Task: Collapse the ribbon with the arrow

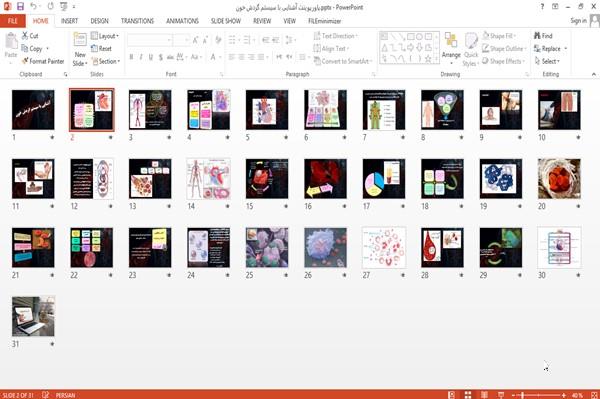Action: click(x=594, y=74)
